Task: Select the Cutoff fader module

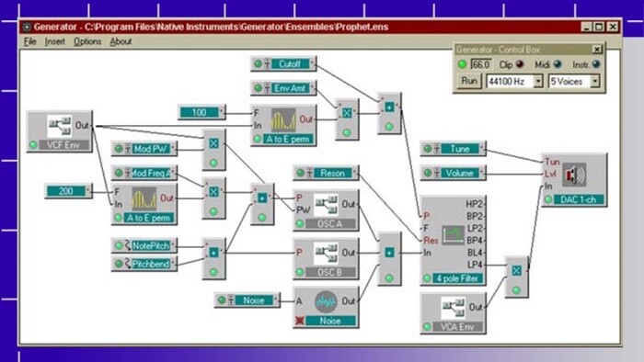Action: (x=283, y=64)
